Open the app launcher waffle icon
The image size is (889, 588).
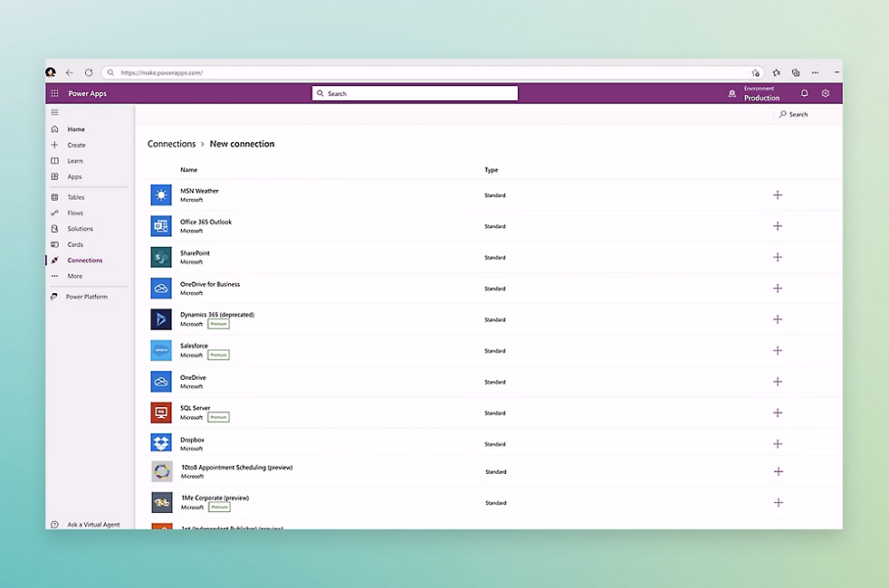pos(55,93)
